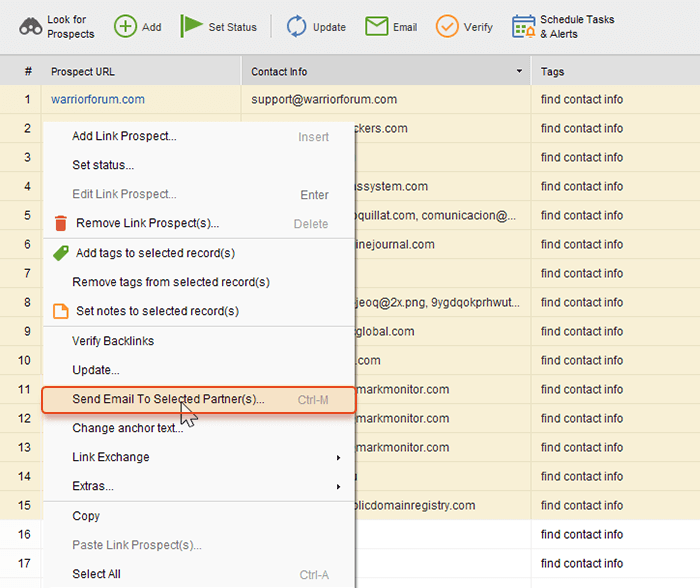The height and width of the screenshot is (588, 700).
Task: Click find contact info tag in row 5
Action: (x=582, y=215)
